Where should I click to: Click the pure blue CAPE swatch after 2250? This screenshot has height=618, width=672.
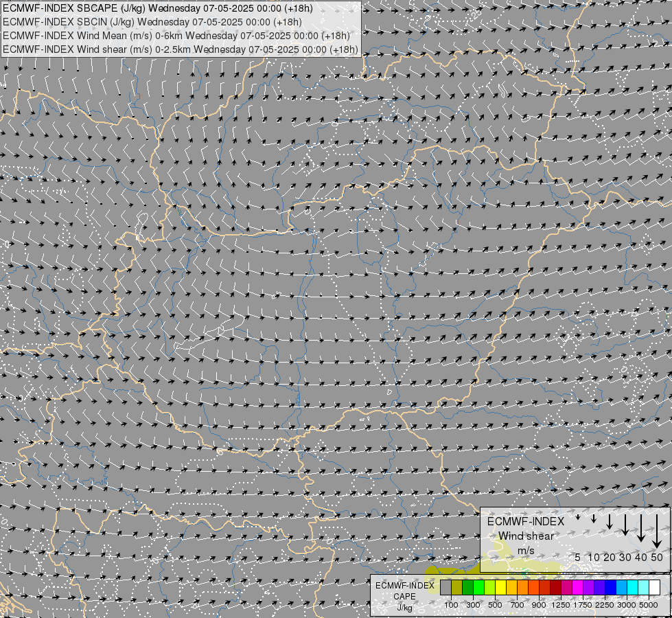(611, 587)
